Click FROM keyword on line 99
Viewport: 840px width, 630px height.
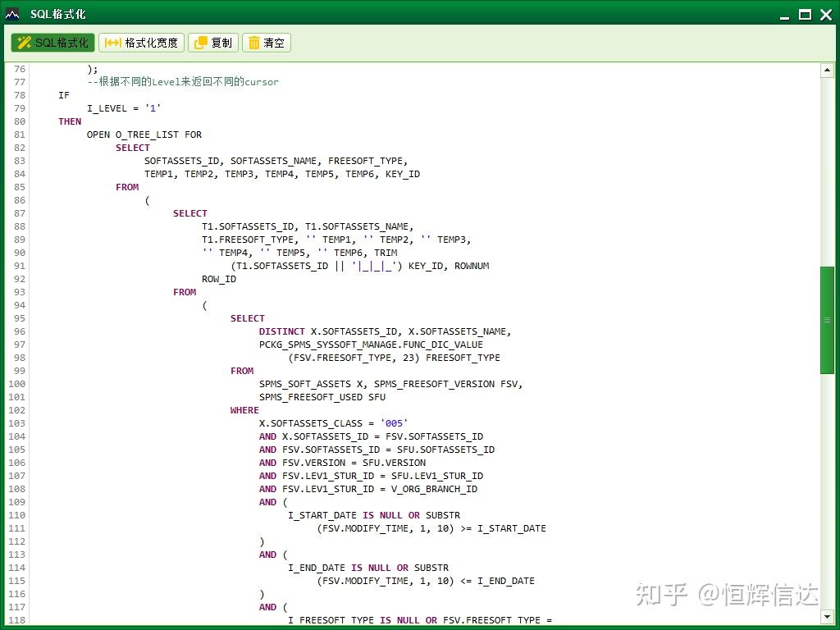coord(242,371)
